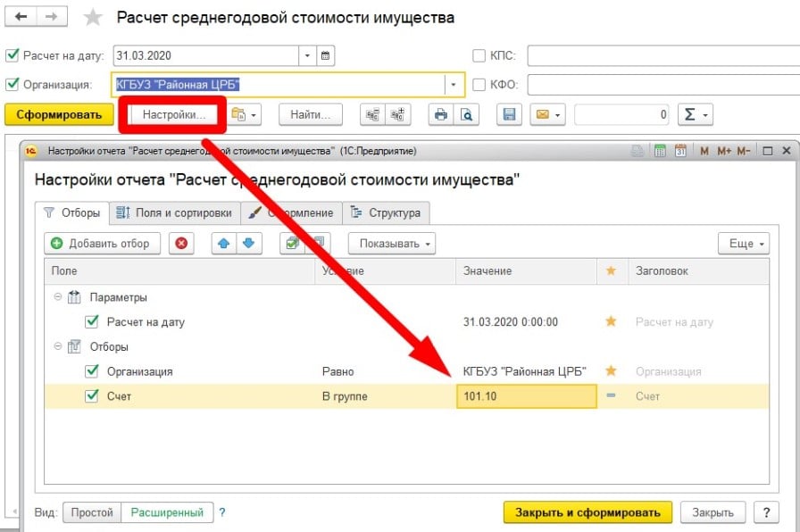Image resolution: width=800 pixels, height=532 pixels.
Task: Collapse the Параметры tree group
Action: click(58, 297)
